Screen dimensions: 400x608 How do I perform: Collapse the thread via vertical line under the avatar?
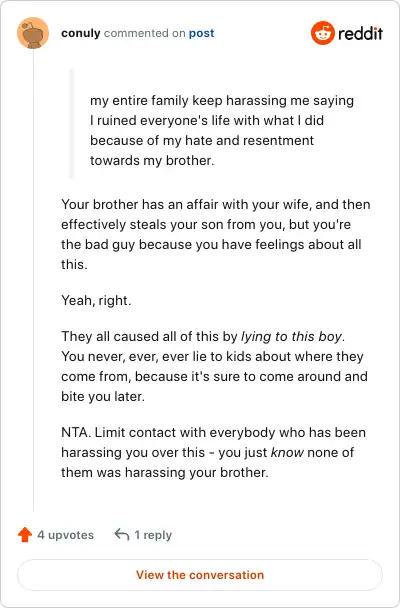[33, 280]
